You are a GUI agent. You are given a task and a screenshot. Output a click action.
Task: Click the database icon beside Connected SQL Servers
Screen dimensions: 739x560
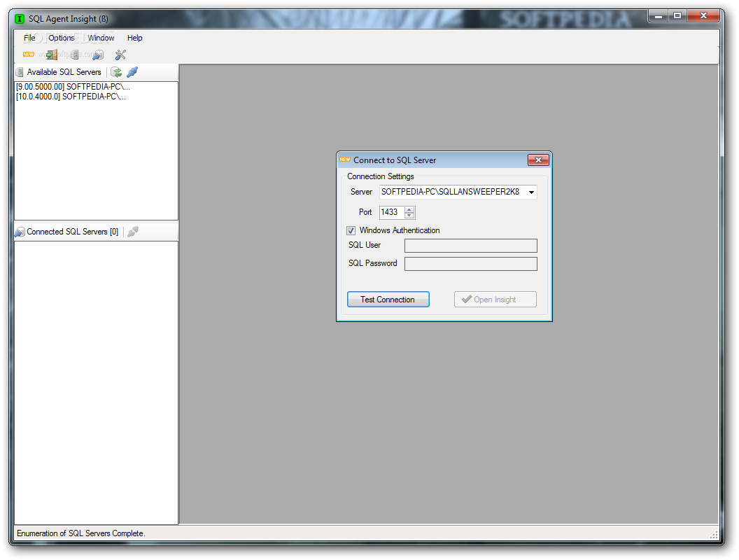pyautogui.click(x=20, y=232)
